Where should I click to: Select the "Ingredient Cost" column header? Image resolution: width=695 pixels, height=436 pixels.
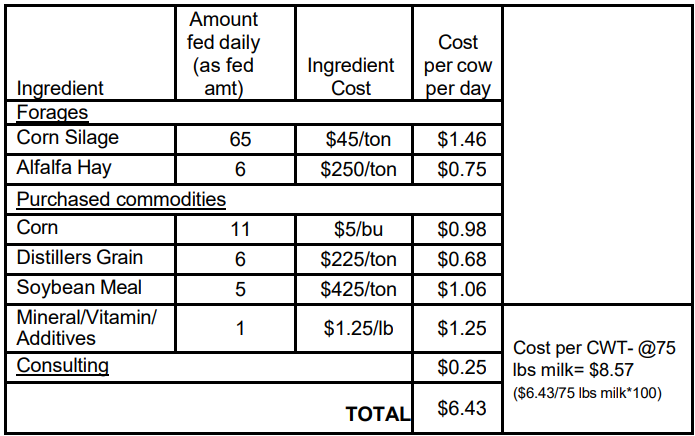tap(351, 76)
